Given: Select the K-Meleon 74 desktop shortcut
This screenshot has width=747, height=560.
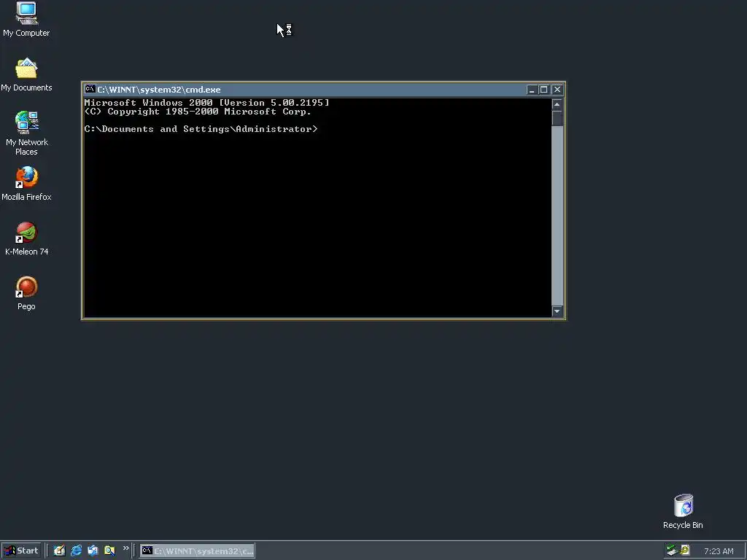Looking at the screenshot, I should point(26,238).
